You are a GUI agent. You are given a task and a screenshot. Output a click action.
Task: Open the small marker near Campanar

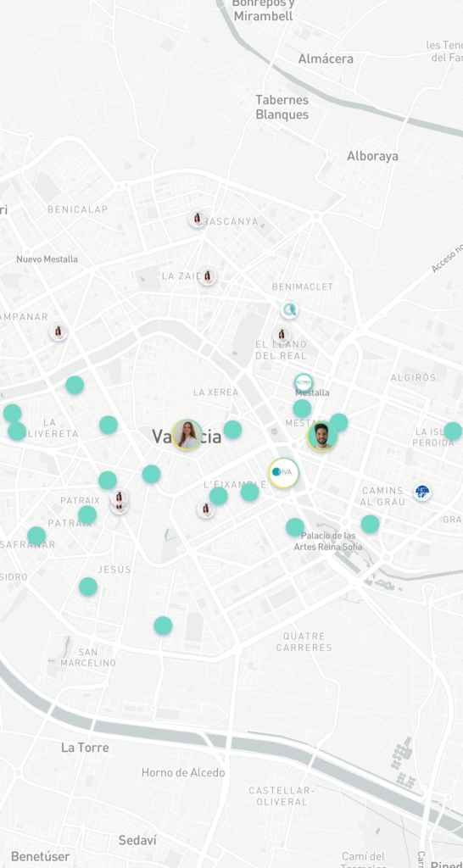point(59,332)
